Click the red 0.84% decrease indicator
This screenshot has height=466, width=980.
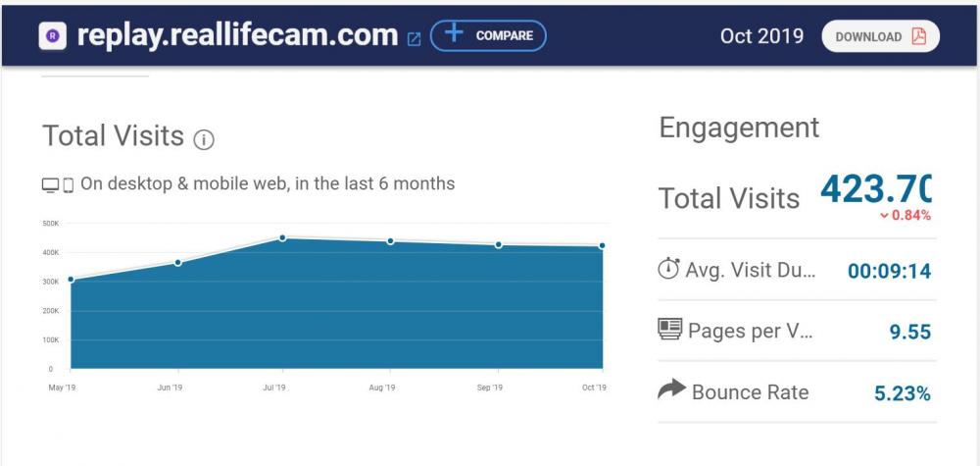click(x=905, y=215)
